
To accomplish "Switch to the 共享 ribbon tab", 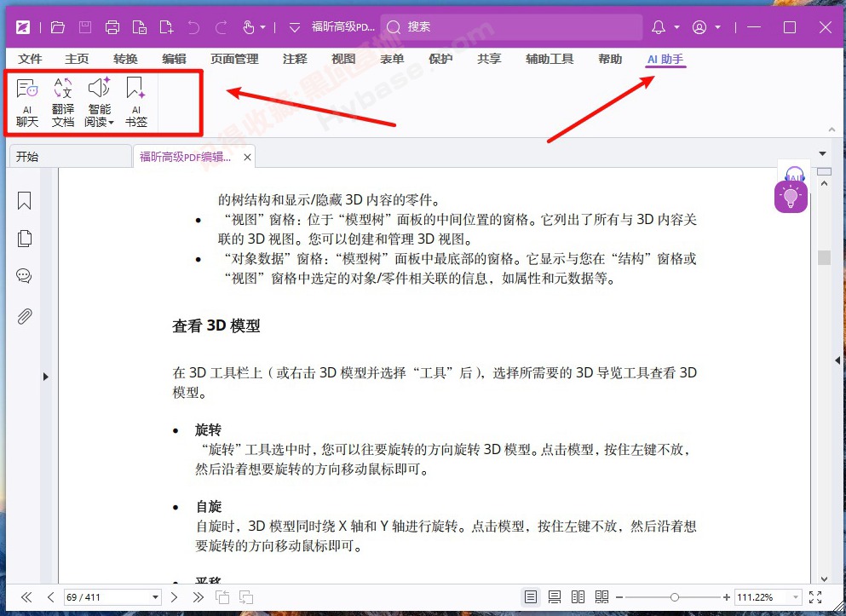I will pos(489,59).
